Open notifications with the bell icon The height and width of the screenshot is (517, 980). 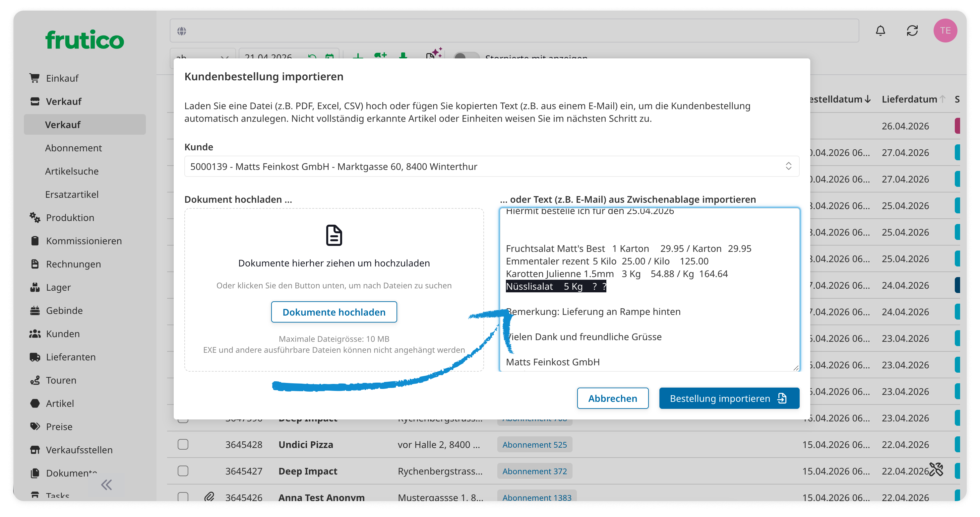point(880,31)
